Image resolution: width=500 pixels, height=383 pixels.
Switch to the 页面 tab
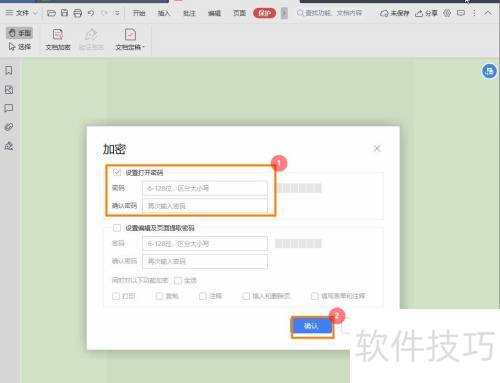point(239,13)
